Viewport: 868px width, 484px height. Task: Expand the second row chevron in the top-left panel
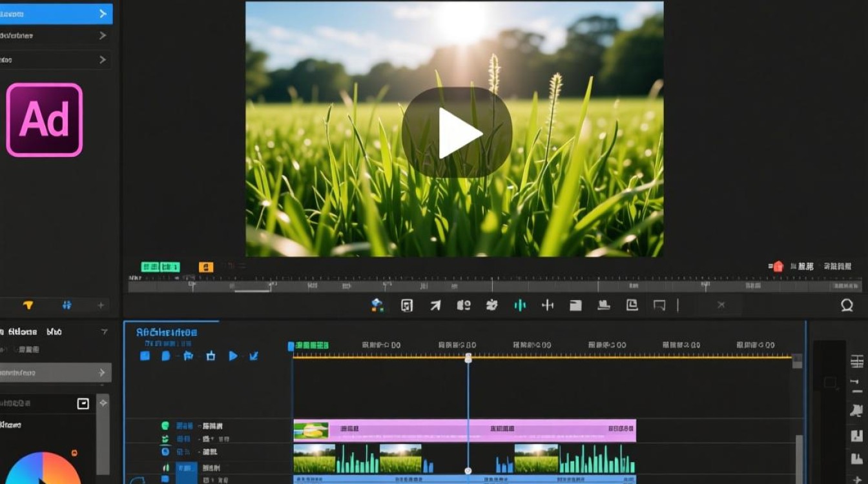point(103,35)
